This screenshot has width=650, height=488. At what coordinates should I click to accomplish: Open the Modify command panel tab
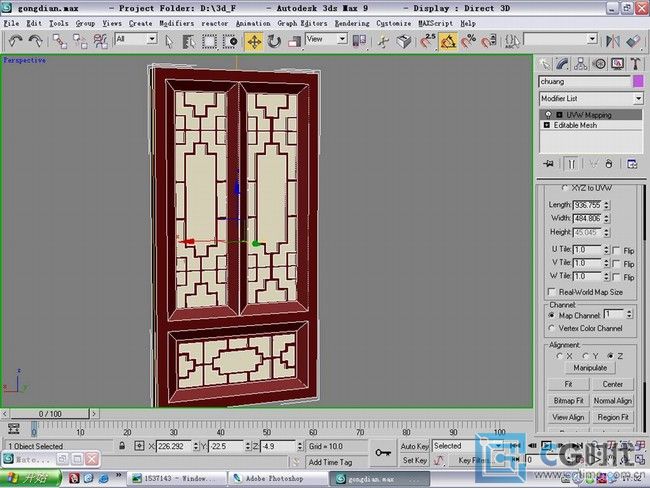pos(562,64)
